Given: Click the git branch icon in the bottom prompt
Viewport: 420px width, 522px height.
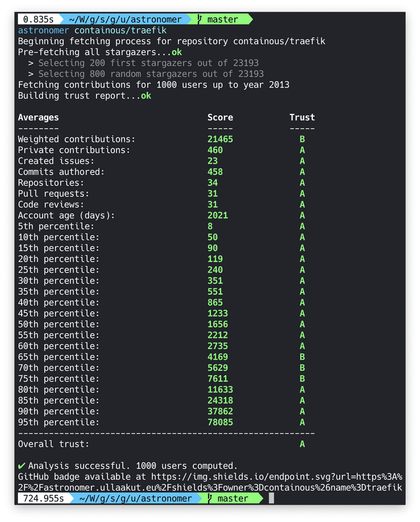Looking at the screenshot, I should click(209, 498).
